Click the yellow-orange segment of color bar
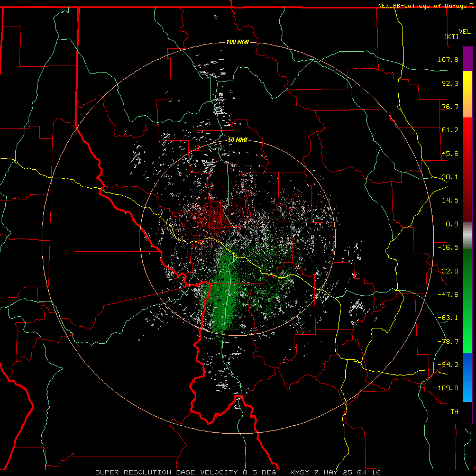The image size is (476, 476). [x=467, y=94]
